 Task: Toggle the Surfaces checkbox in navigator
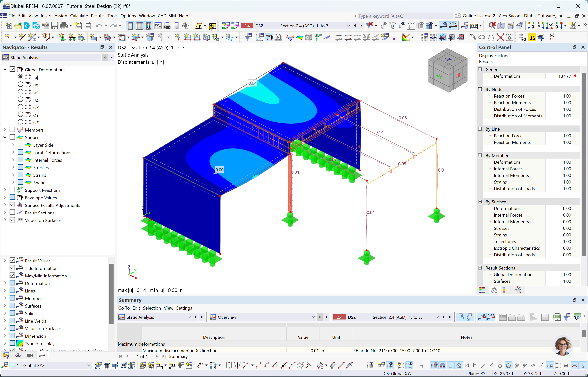(12, 138)
